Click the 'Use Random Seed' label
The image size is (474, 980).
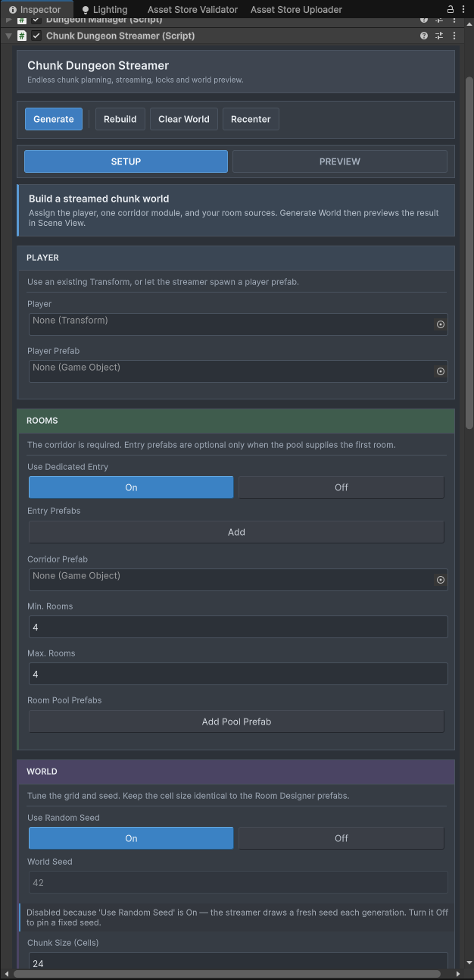tap(64, 818)
